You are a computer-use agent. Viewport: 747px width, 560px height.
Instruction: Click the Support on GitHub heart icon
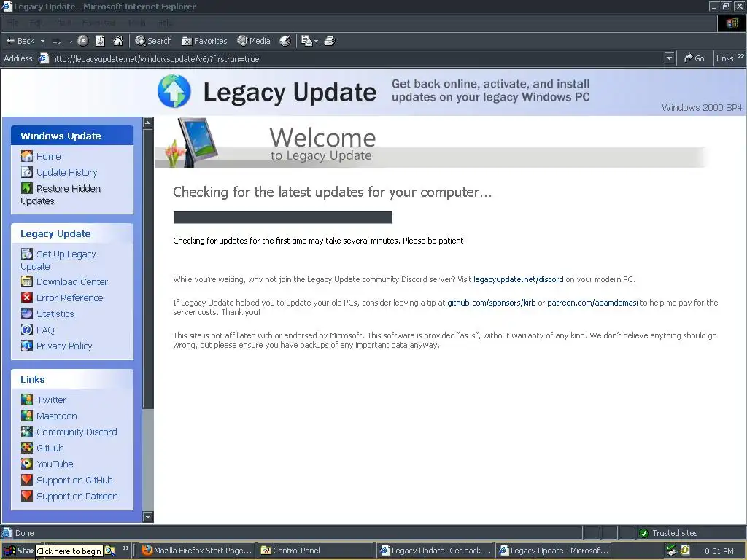(27, 480)
